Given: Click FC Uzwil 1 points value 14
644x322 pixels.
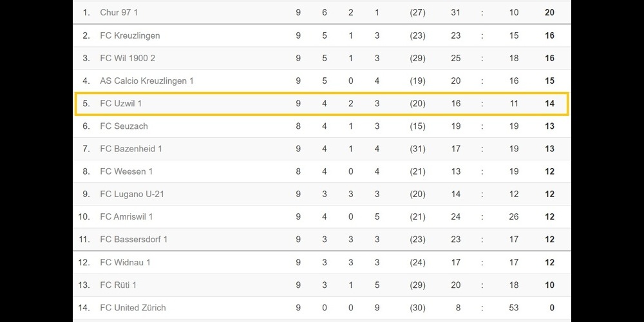Looking at the screenshot, I should pos(549,103).
